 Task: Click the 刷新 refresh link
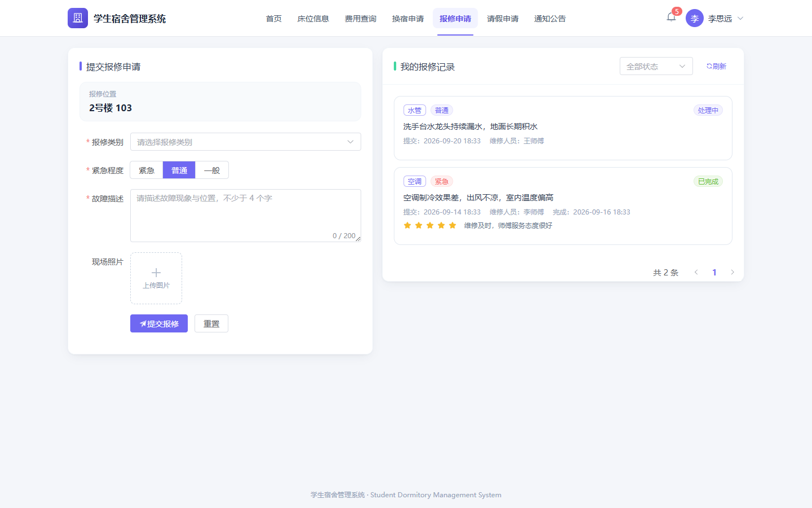pyautogui.click(x=716, y=66)
